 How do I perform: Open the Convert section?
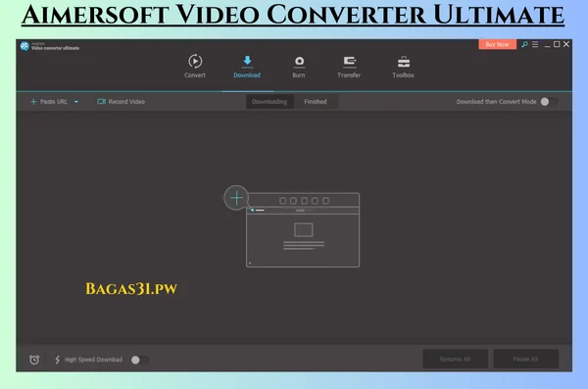click(195, 66)
